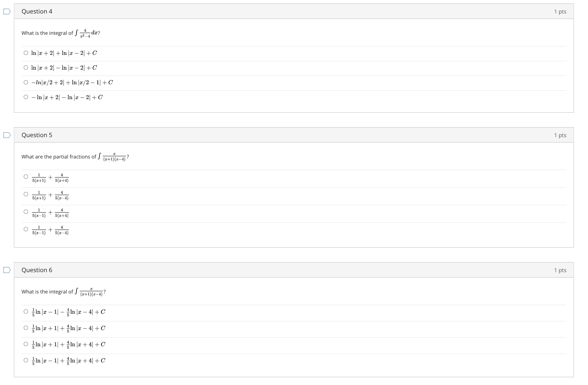Viewport: 588px width, 385px height.
Task: Select first partial fraction option in Question 5
Action: pos(26,176)
